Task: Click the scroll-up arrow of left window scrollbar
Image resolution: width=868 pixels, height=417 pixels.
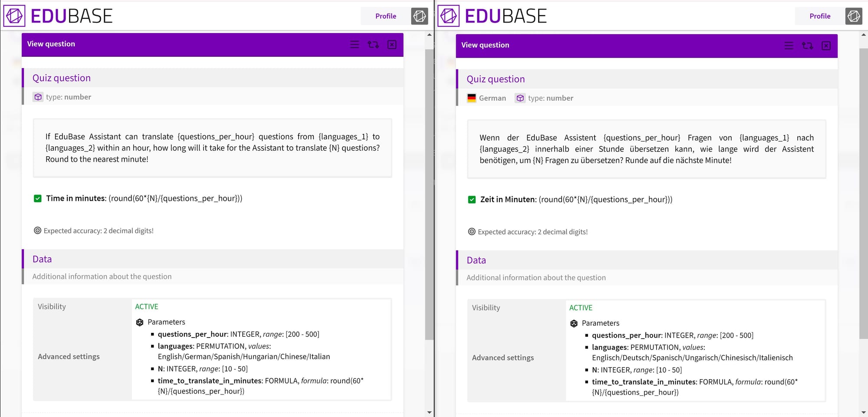Action: point(429,35)
